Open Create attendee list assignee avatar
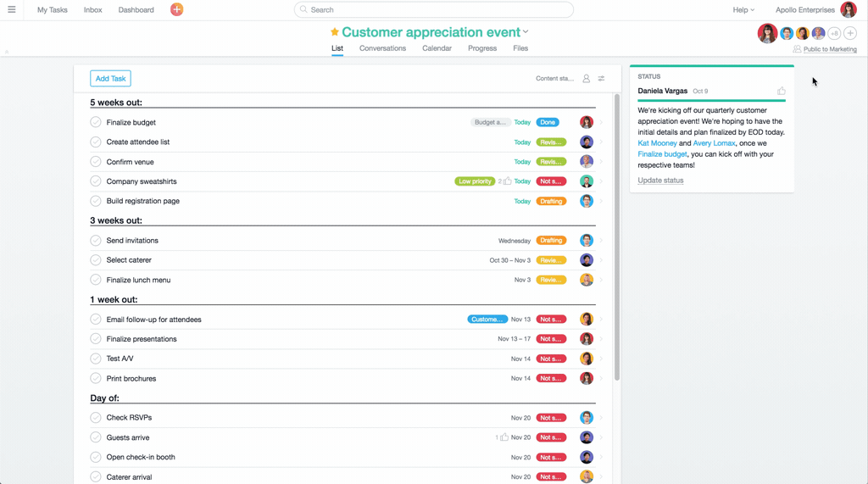Image resolution: width=868 pixels, height=484 pixels. [587, 142]
